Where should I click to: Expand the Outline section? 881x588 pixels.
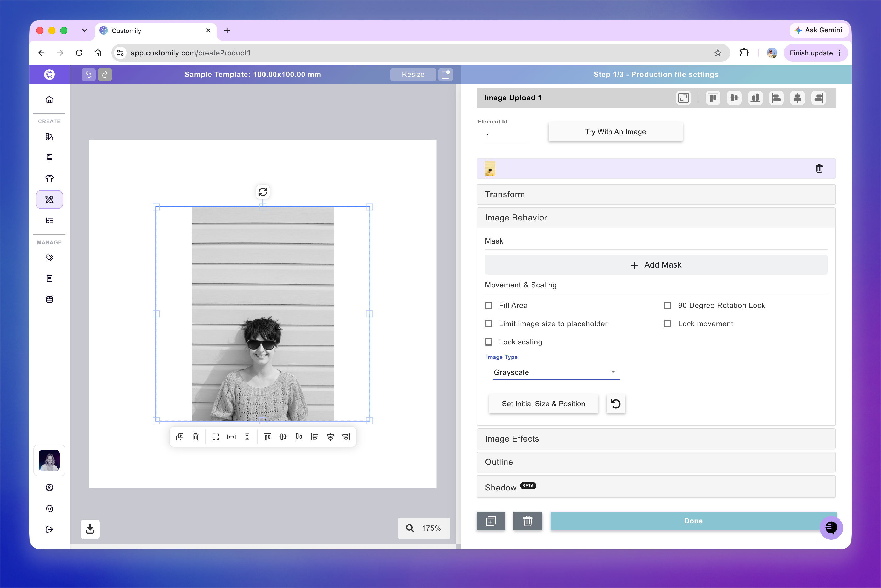(x=656, y=462)
